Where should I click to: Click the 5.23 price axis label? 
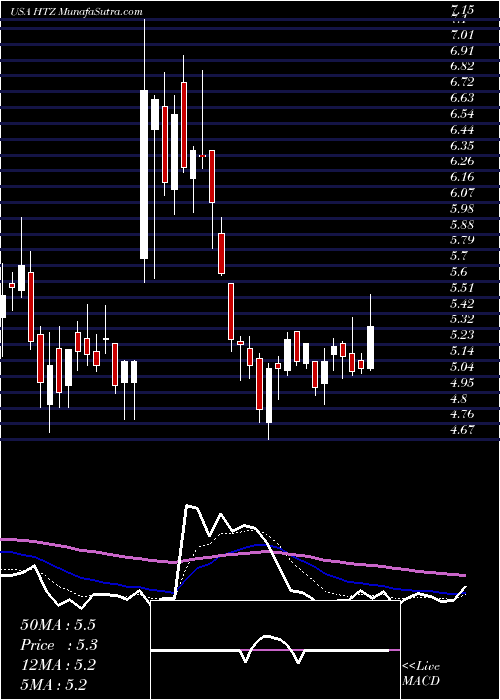(462, 336)
